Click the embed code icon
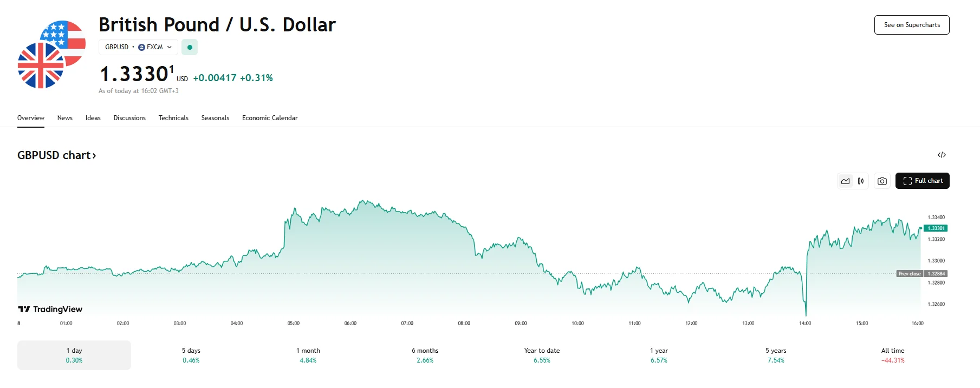980x388 pixels. pyautogui.click(x=942, y=155)
